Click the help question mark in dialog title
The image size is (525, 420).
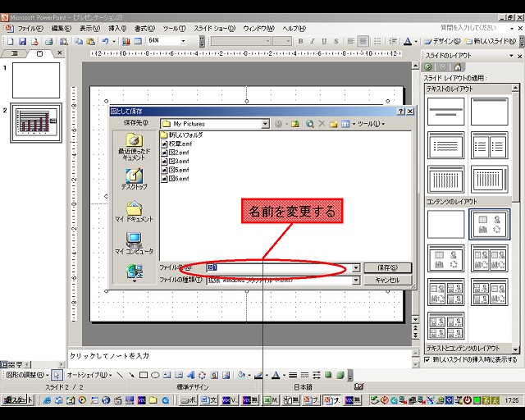[401, 112]
